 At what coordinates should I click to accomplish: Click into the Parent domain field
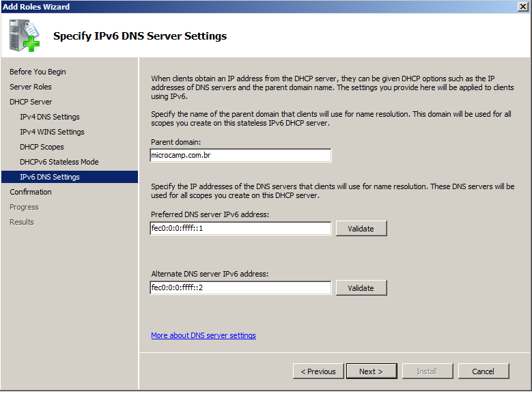tap(240, 156)
